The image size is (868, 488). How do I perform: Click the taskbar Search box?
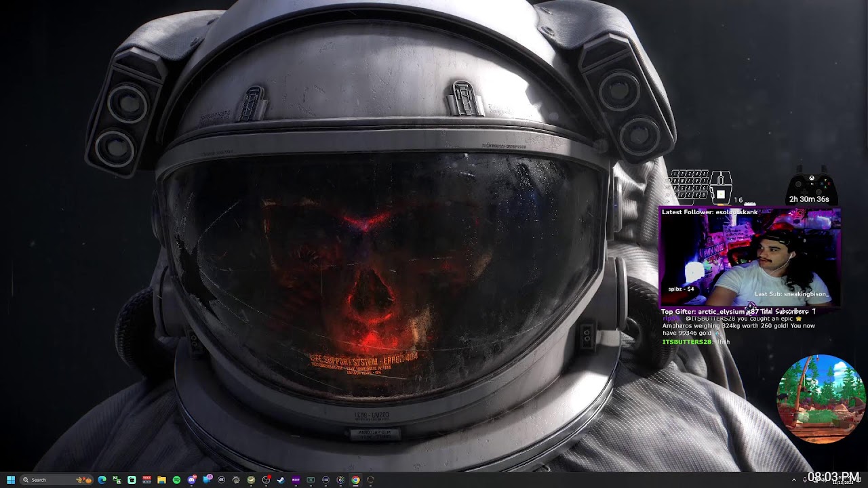[x=58, y=480]
